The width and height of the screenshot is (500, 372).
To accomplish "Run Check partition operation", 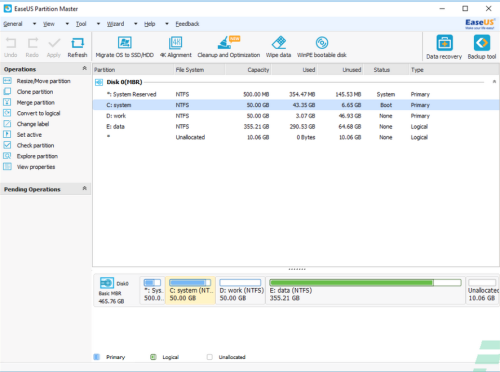I will click(x=28, y=145).
